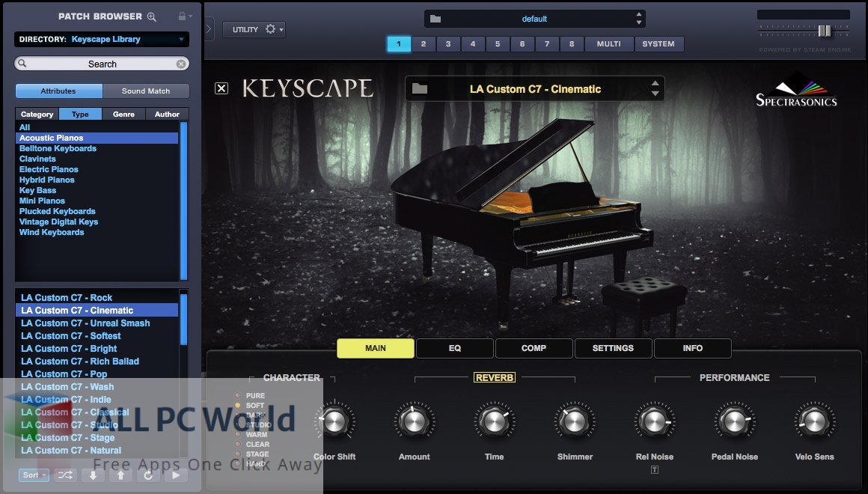
Task: Go to the next patch with down arrow
Action: [x=93, y=475]
